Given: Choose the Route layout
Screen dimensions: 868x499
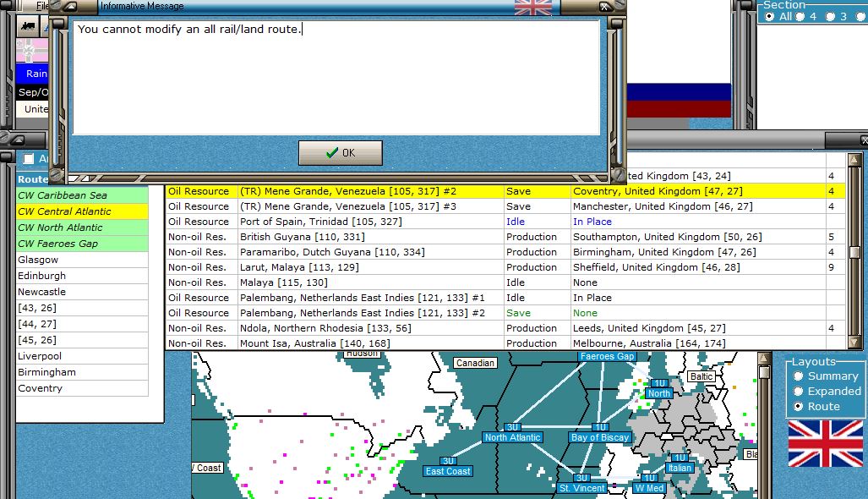Looking at the screenshot, I should [x=798, y=407].
